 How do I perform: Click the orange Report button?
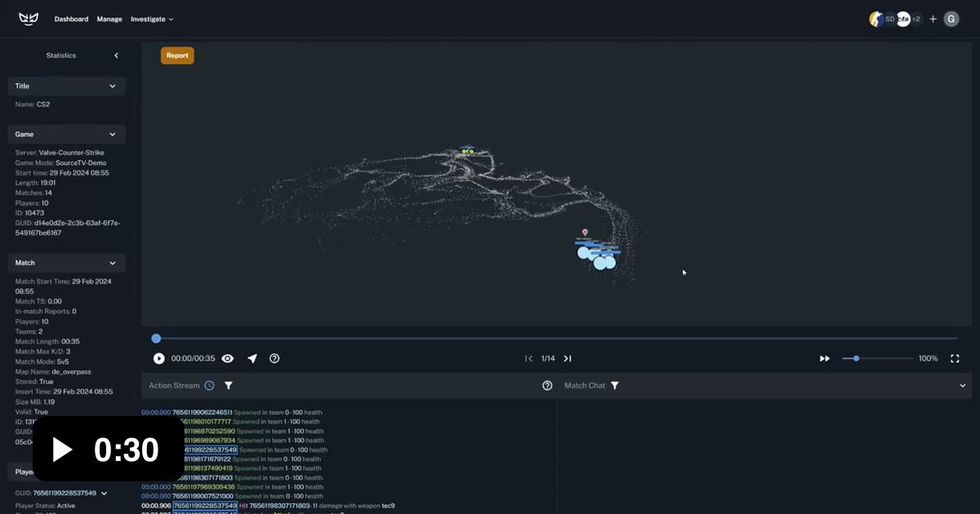point(177,55)
